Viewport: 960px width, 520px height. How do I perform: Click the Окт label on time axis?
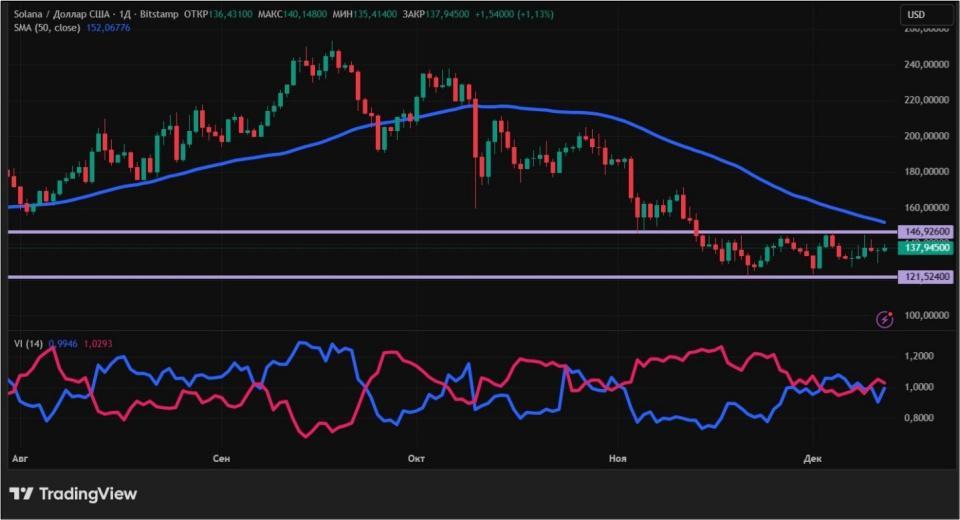point(416,458)
